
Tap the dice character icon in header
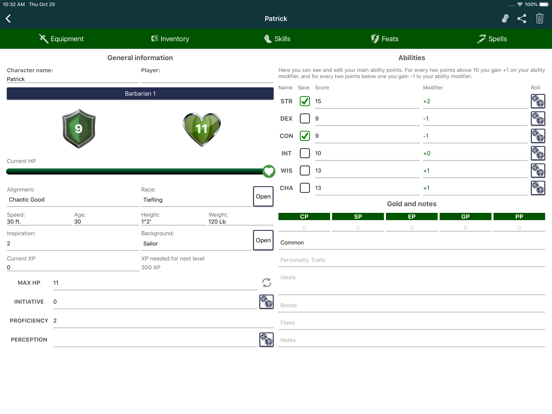505,19
